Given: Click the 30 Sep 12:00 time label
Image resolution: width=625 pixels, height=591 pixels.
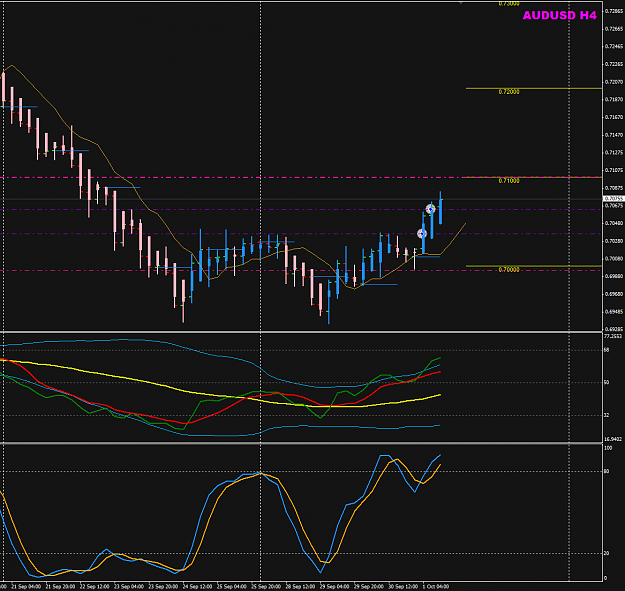Looking at the screenshot, I should pyautogui.click(x=403, y=587).
